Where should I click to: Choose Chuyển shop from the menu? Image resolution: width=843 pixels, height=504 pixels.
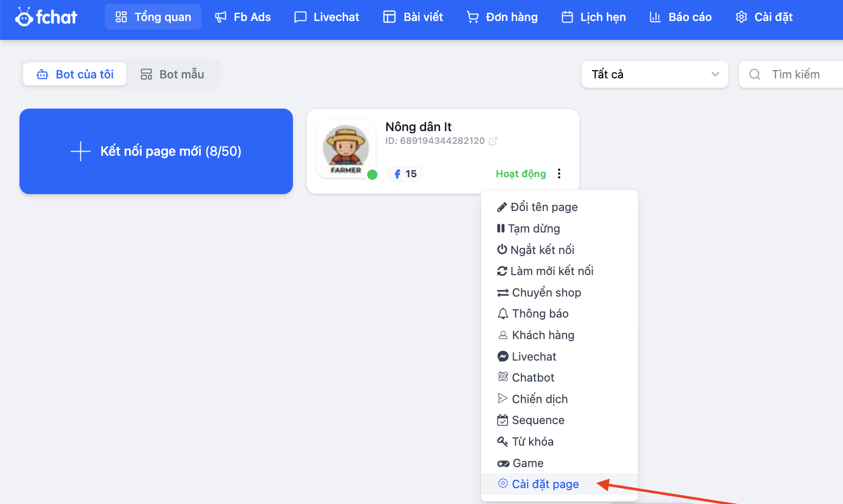click(x=539, y=292)
